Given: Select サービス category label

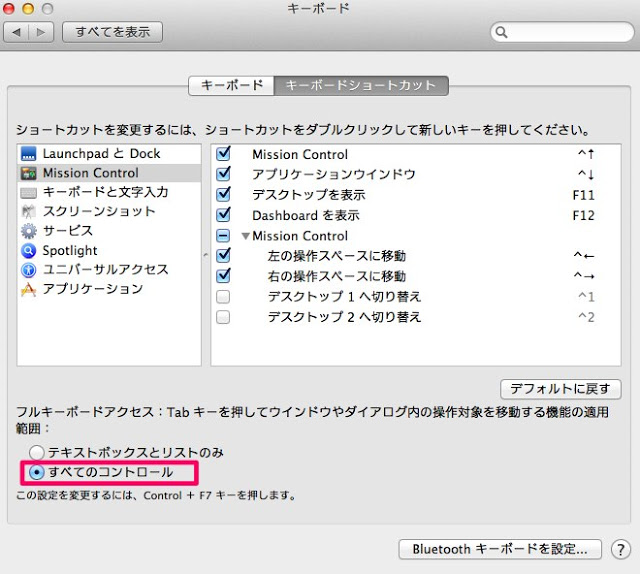Looking at the screenshot, I should [68, 231].
